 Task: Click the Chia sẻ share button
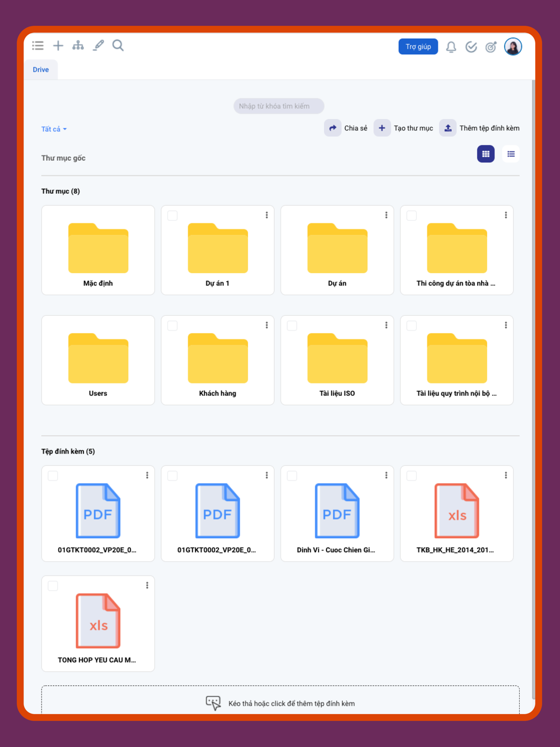346,128
